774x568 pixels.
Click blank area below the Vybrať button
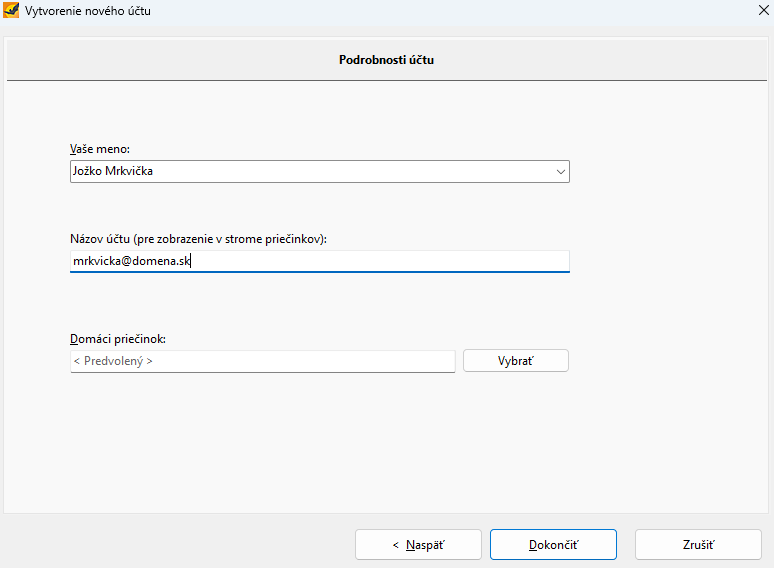point(516,434)
